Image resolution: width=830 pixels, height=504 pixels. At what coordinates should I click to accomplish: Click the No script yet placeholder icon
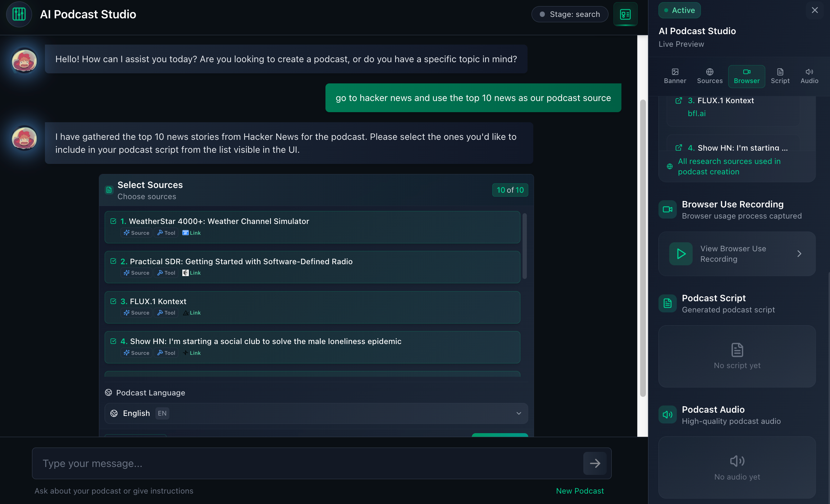[x=737, y=350]
